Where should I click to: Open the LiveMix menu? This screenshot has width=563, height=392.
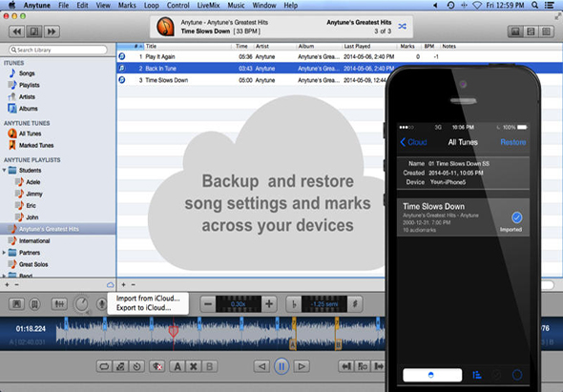point(208,6)
